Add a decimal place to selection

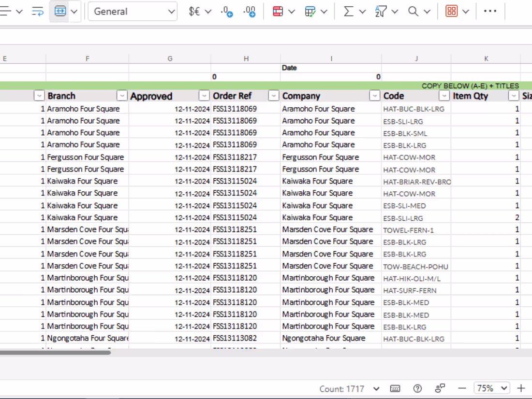click(226, 11)
